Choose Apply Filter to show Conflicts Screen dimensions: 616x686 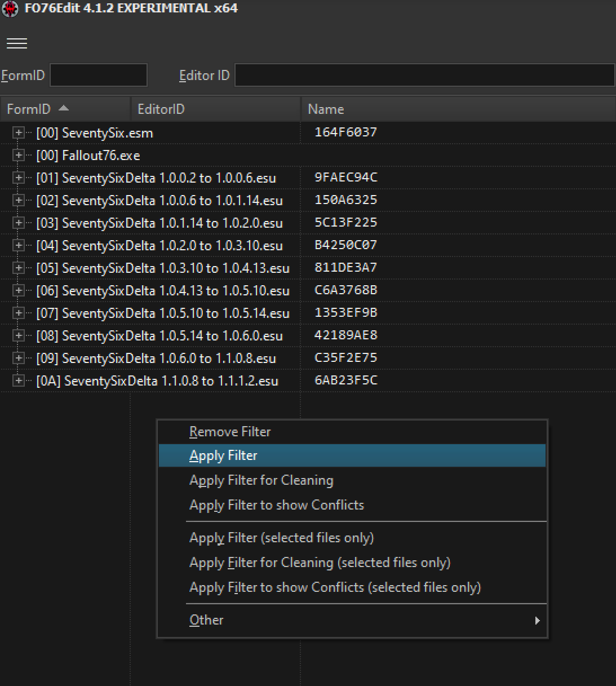352,505
